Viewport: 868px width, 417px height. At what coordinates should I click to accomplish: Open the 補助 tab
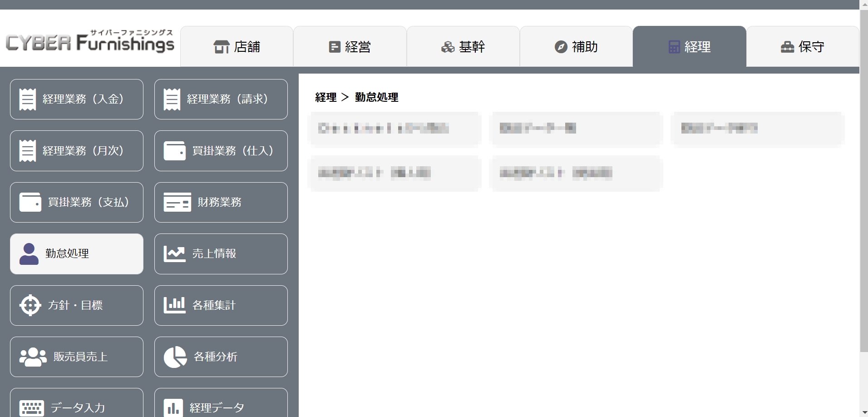click(x=576, y=47)
